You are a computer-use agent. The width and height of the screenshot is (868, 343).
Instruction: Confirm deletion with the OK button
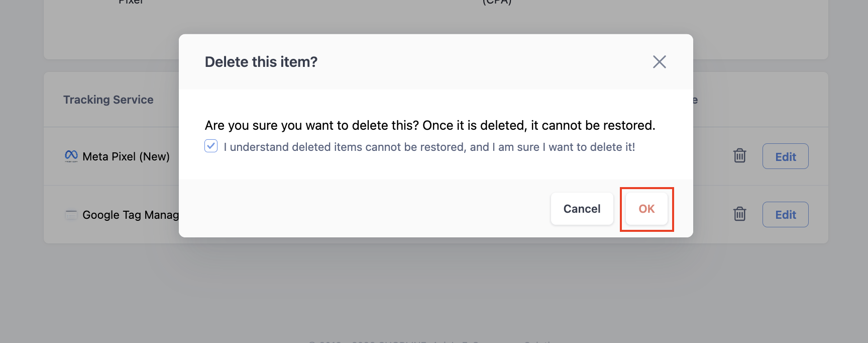pos(646,209)
